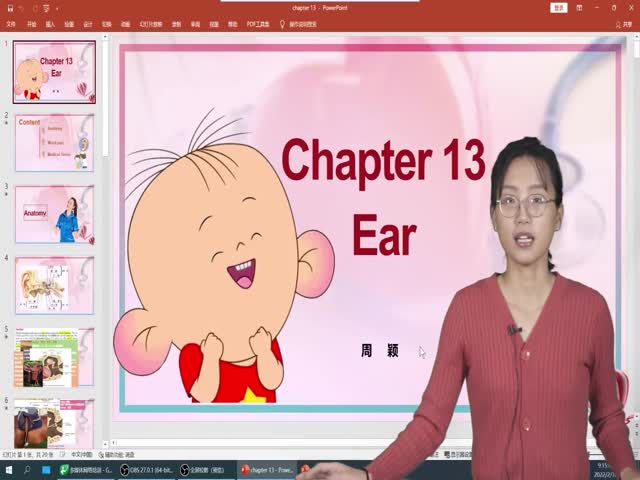The width and height of the screenshot is (640, 480).
Task: Click the author name 周颖 on slide
Action: 380,351
